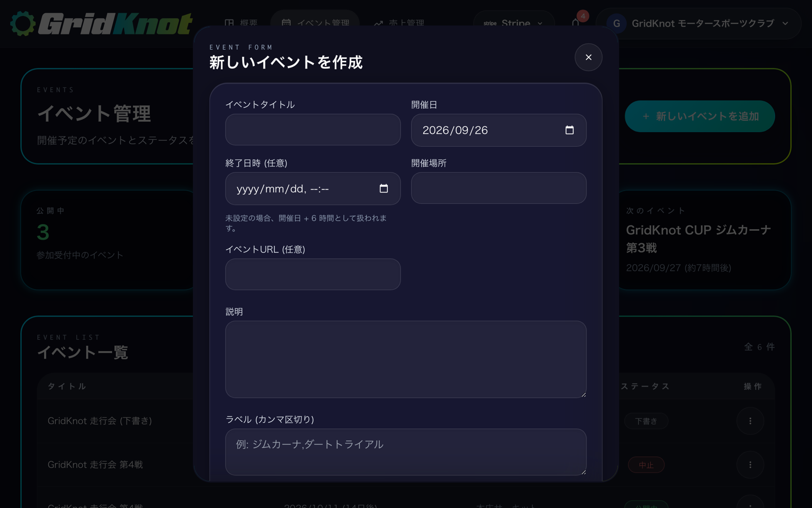The image size is (812, 508).
Task: Click the G account avatar
Action: [617, 23]
